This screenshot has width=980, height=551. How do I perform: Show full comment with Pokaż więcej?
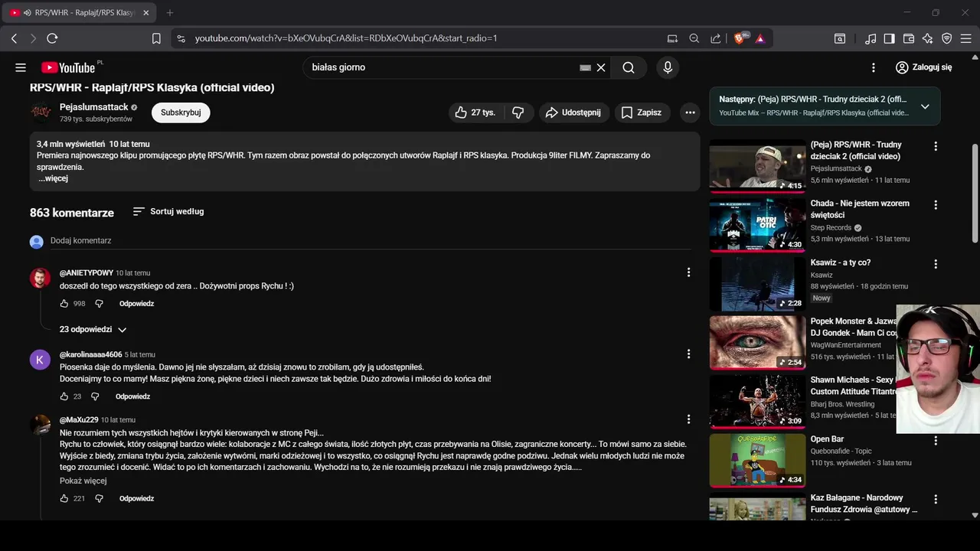click(x=83, y=481)
